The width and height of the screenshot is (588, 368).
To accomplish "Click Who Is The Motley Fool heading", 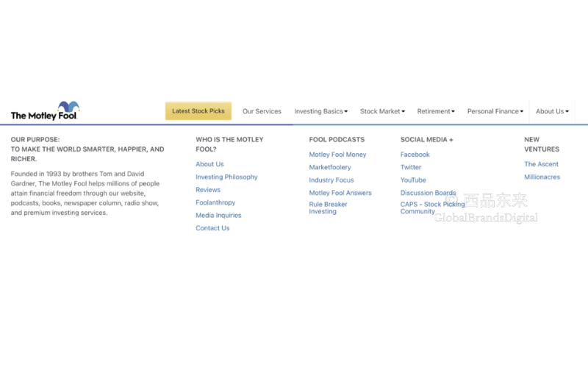I will (229, 144).
